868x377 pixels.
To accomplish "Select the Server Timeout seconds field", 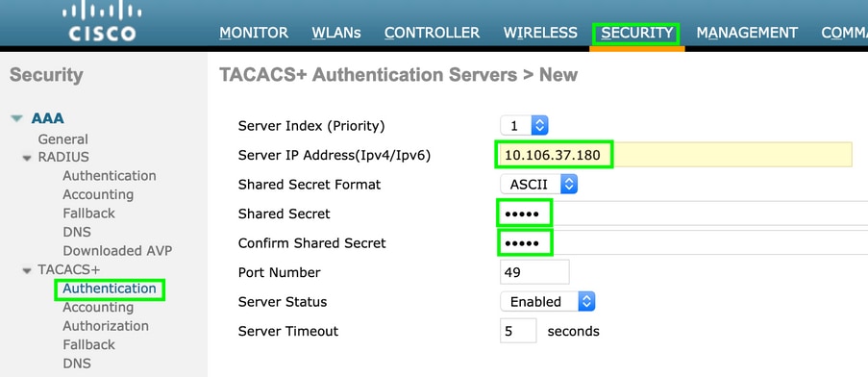I will (518, 331).
